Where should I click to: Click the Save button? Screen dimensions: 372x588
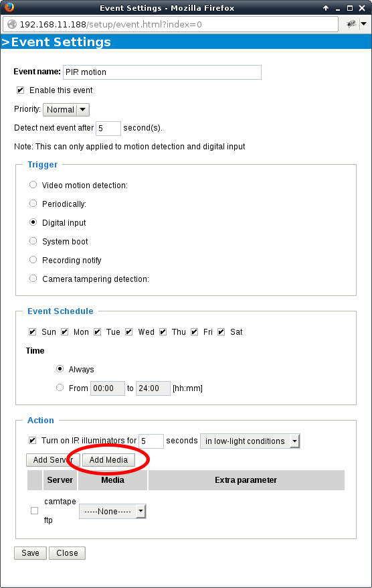point(30,553)
